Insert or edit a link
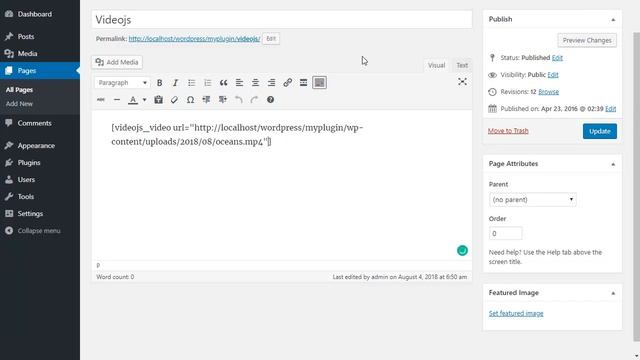This screenshot has width=640, height=360. click(287, 83)
